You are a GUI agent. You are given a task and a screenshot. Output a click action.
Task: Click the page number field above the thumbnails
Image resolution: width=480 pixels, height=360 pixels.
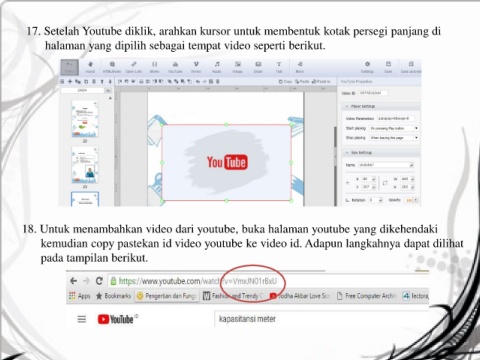pos(82,90)
